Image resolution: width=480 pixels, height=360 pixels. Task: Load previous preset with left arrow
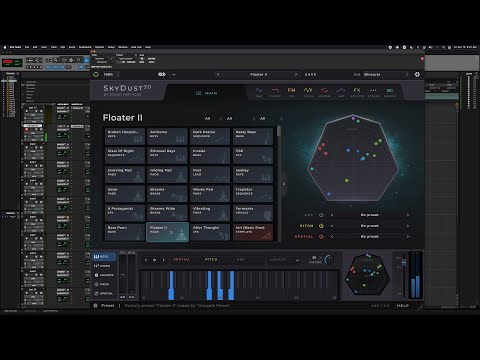[218, 74]
